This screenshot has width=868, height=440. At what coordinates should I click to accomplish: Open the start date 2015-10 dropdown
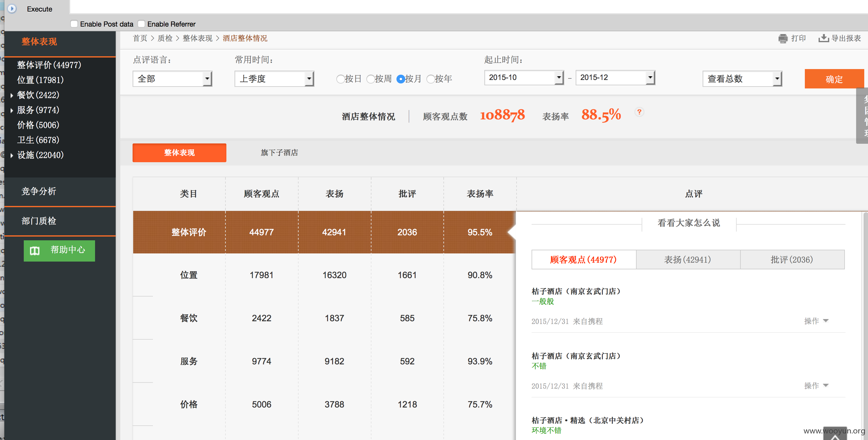click(x=524, y=77)
